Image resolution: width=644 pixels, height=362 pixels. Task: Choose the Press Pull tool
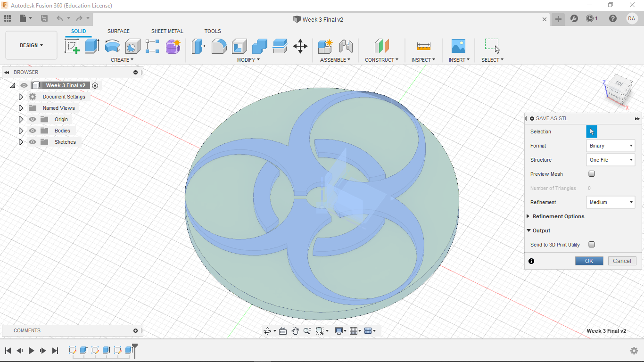pos(198,46)
